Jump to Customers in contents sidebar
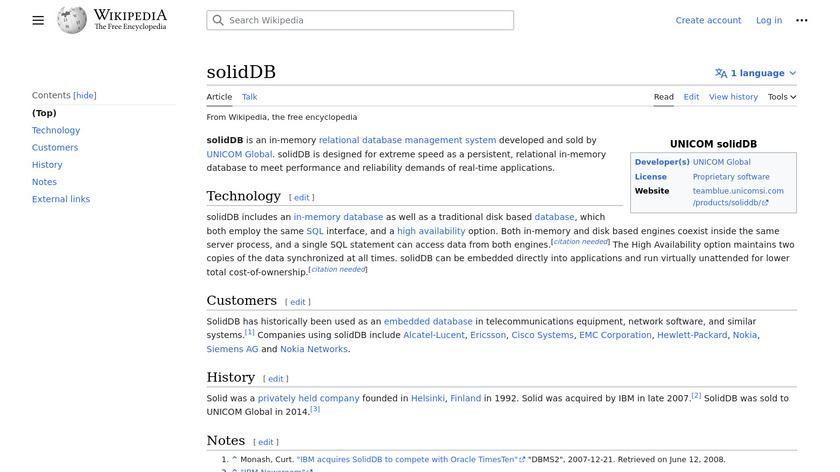The height and width of the screenshot is (472, 840). point(55,147)
